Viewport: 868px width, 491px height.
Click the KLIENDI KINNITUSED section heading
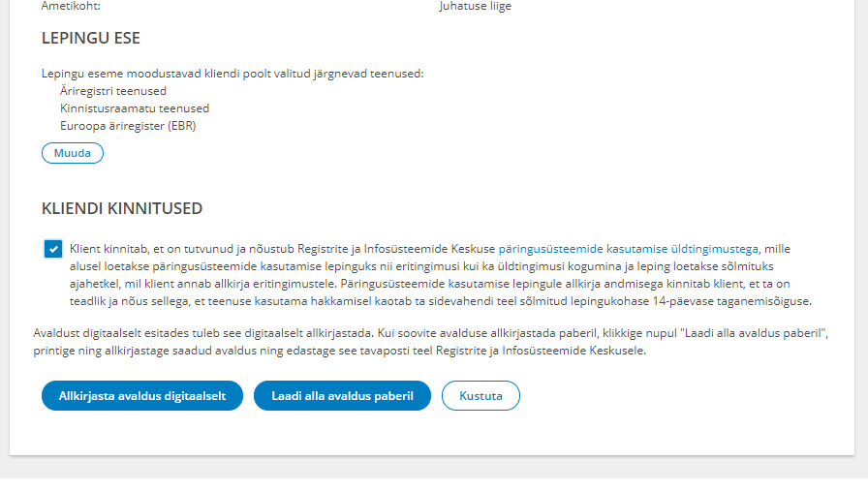click(122, 208)
